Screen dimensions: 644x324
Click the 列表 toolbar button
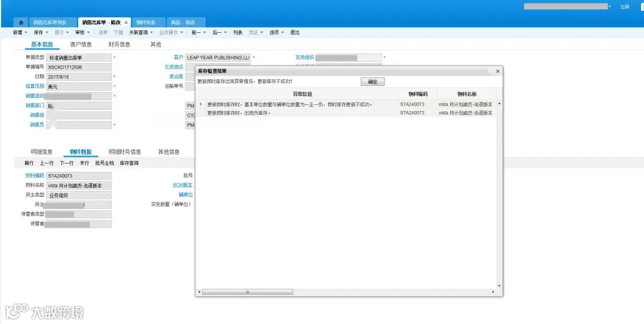click(238, 32)
